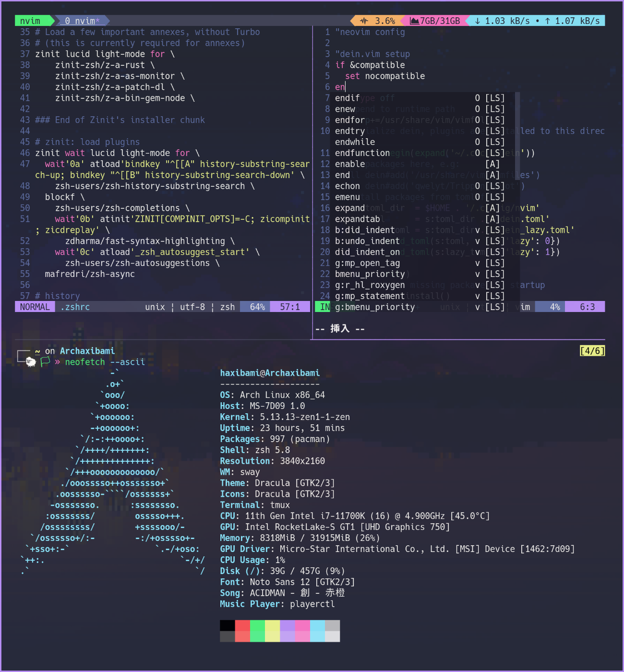Click the memory chart icon beside 7GB/31GB
The width and height of the screenshot is (624, 672).
coord(414,21)
